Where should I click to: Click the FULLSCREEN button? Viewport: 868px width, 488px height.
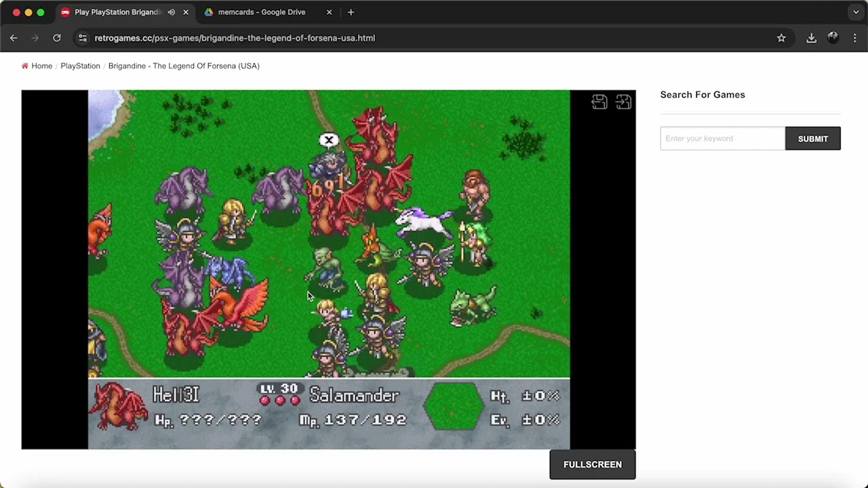593,464
